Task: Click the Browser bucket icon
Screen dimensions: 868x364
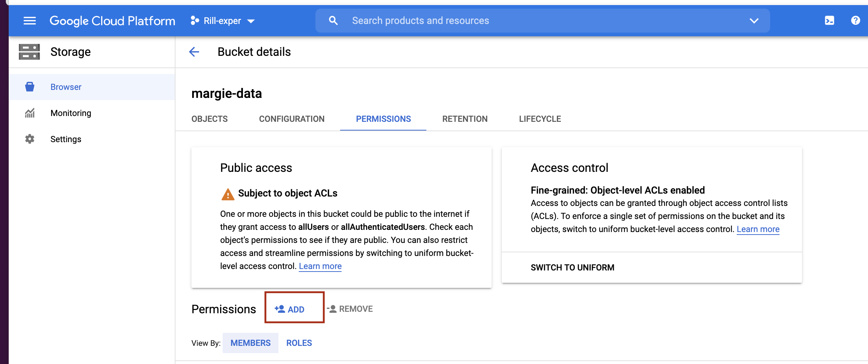Action: point(30,87)
